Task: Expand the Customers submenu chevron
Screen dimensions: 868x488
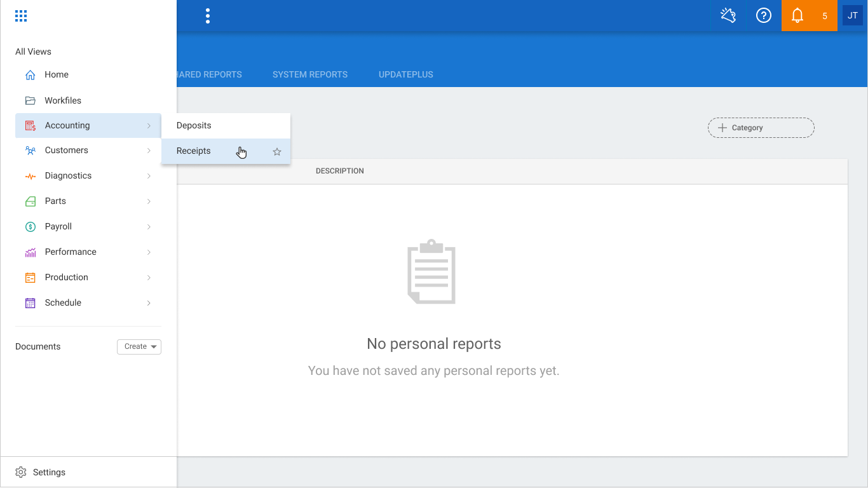Action: (x=149, y=151)
